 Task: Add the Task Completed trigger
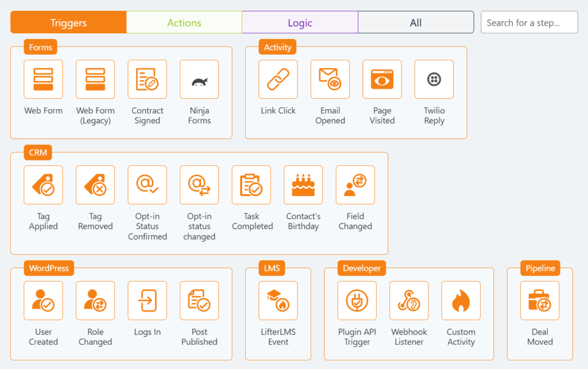[252, 185]
